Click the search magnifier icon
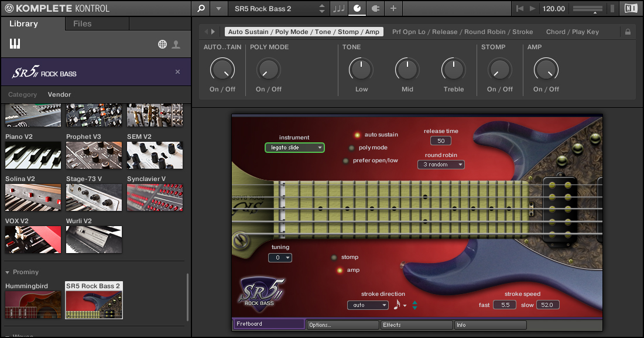 tap(201, 8)
